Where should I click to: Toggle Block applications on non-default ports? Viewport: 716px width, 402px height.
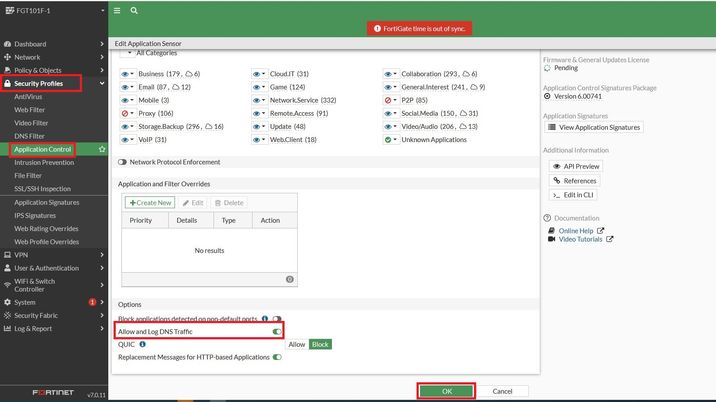click(x=277, y=318)
